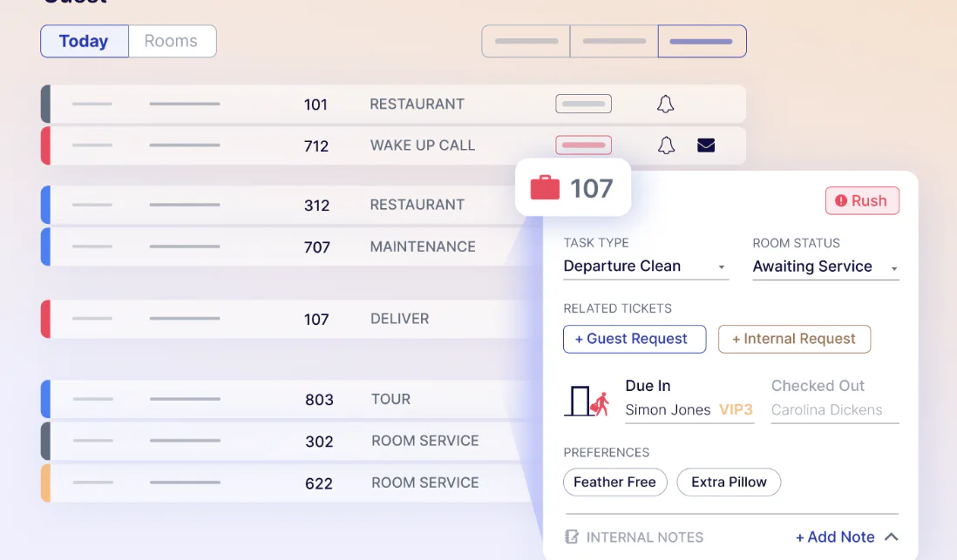Open the Room Status Awaiting Service dropdown
The image size is (957, 560).
(x=825, y=267)
